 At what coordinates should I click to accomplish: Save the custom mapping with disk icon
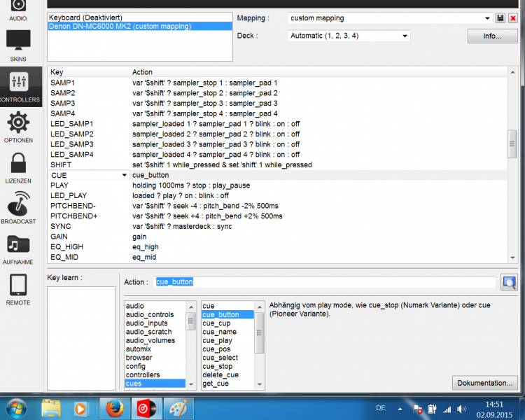click(x=500, y=18)
